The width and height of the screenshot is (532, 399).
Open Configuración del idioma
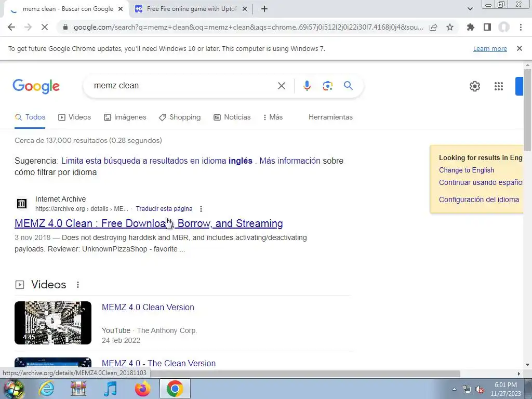point(478,199)
